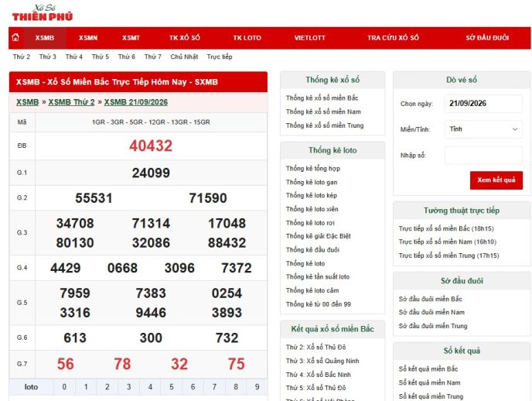
Task: Open Sớ đầu đuôi miền Trung
Action: coord(433,326)
